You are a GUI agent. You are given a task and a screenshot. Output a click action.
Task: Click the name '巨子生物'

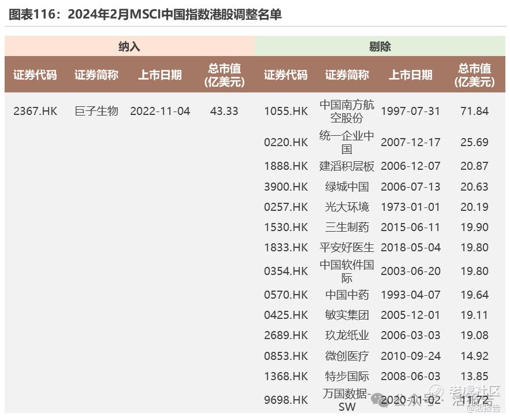coord(96,111)
